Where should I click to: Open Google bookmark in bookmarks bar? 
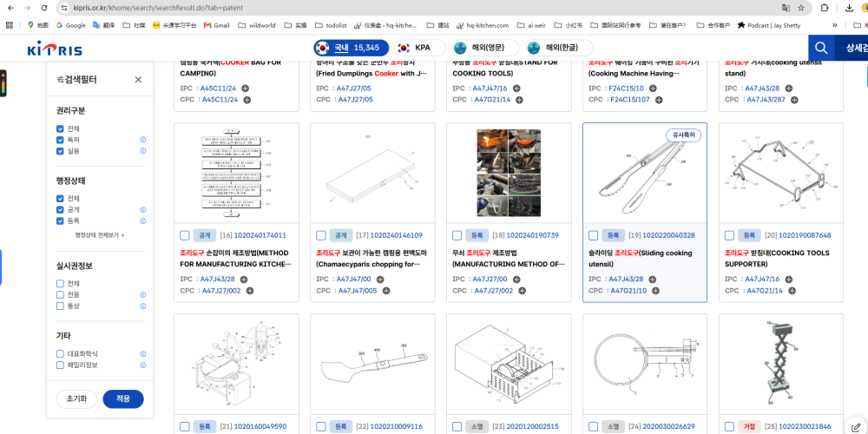pos(70,25)
